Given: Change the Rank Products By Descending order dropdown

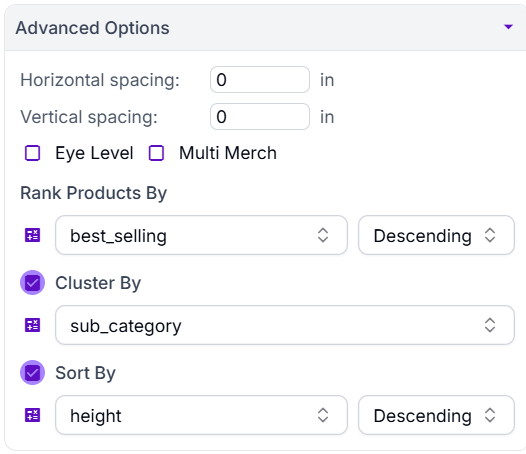Looking at the screenshot, I should [x=436, y=235].
